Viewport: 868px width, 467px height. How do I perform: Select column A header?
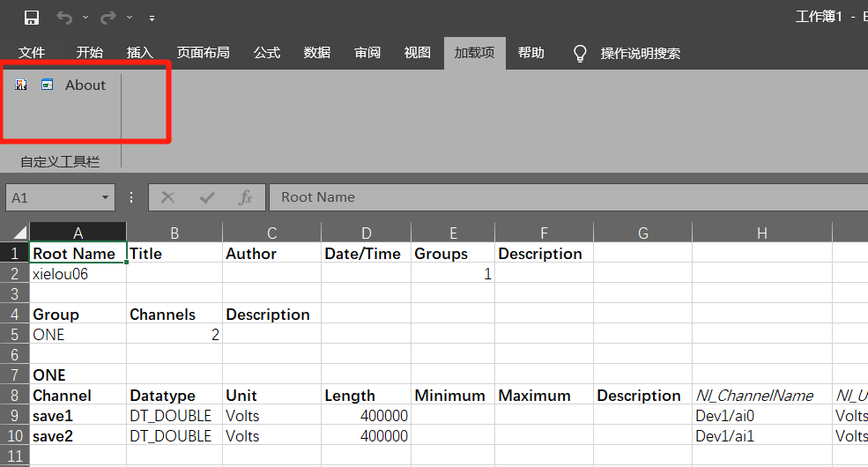(x=78, y=233)
